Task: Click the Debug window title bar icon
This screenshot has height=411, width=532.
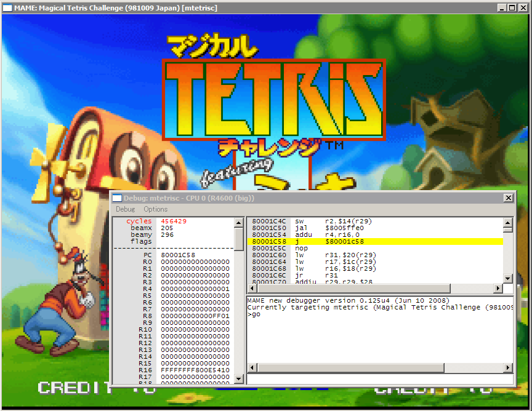Action: (117, 198)
